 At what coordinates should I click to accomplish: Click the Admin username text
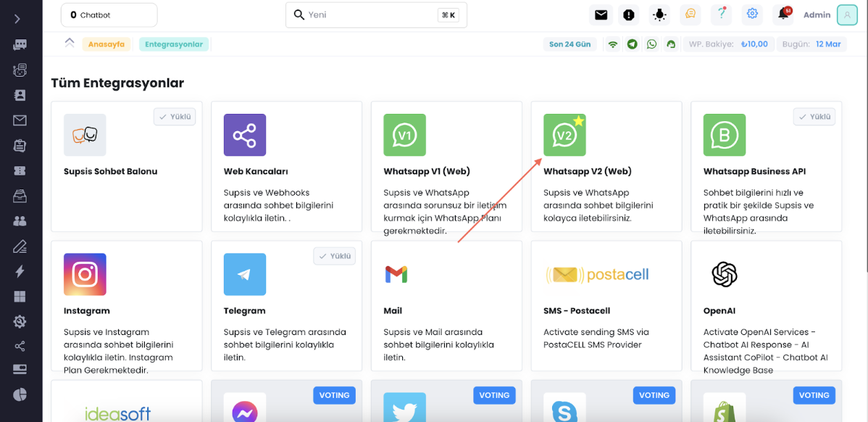pos(817,15)
